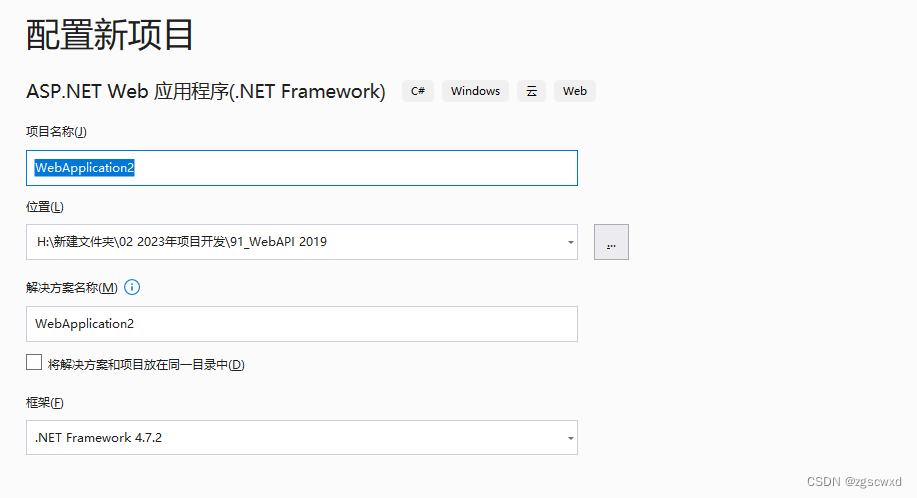Click the C# tag badge

(x=418, y=91)
